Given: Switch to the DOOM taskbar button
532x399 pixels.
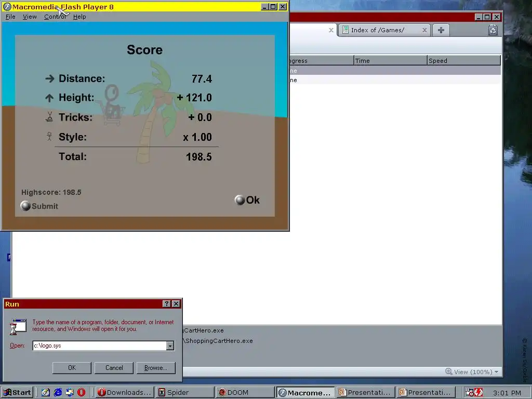Looking at the screenshot, I should [x=245, y=393].
